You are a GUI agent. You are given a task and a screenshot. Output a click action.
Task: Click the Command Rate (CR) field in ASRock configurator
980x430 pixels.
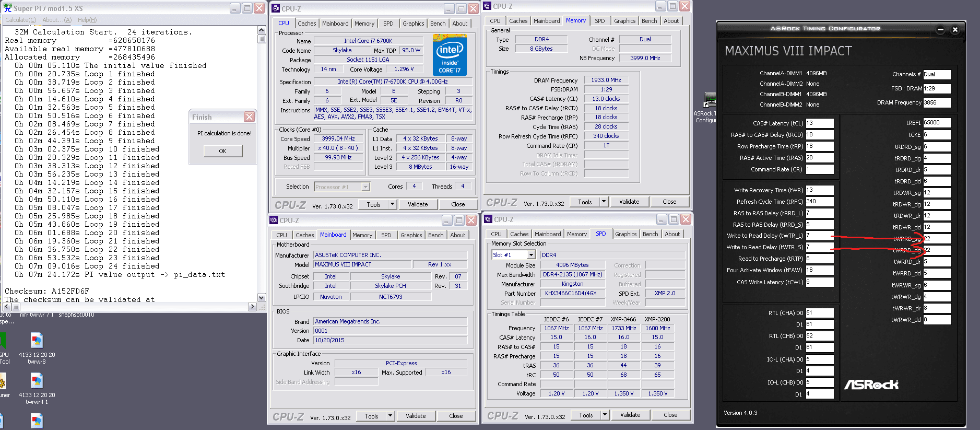820,169
